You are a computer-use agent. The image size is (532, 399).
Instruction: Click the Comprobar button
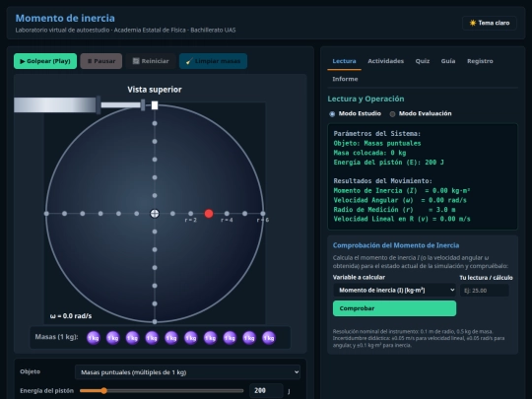tap(394, 308)
